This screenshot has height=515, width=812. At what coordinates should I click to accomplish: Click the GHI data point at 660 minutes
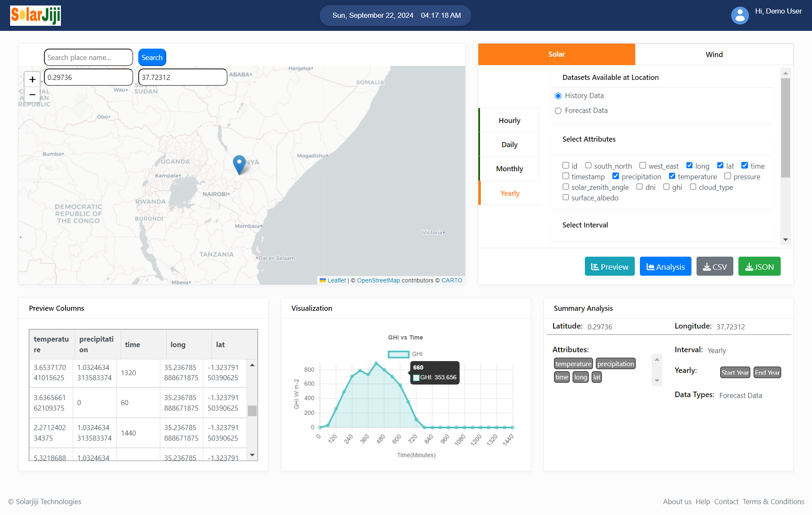[x=408, y=401]
